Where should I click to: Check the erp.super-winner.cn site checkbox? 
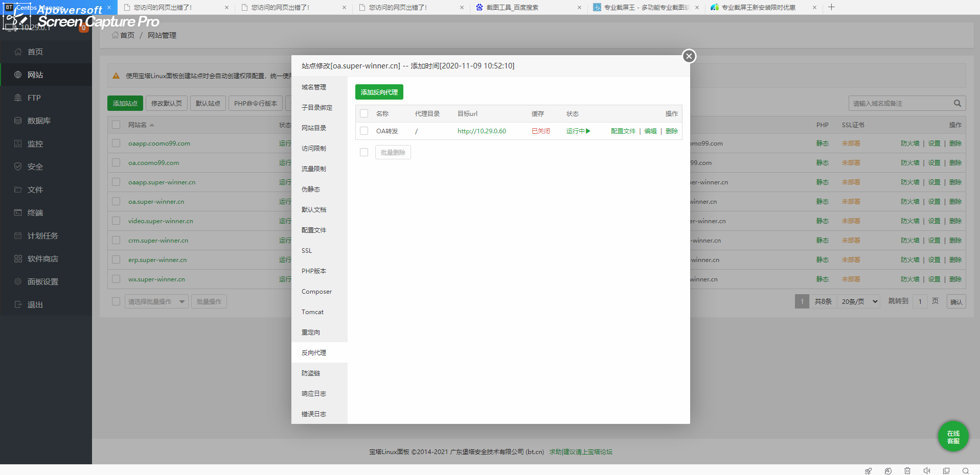coord(116,259)
